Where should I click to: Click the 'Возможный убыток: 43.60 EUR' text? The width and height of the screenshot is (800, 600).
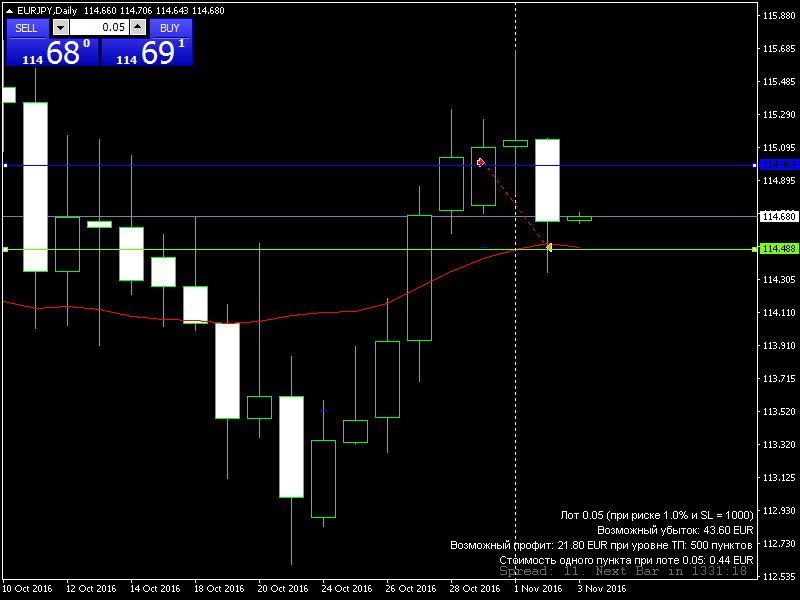pos(675,530)
